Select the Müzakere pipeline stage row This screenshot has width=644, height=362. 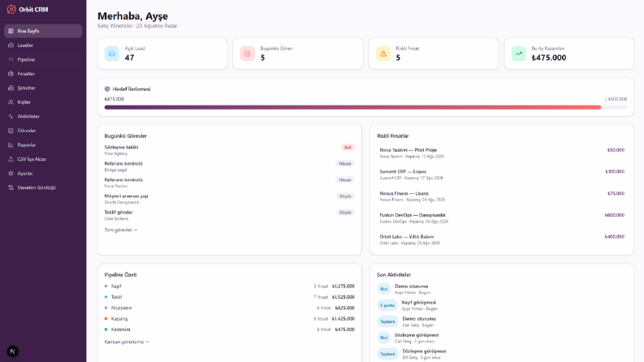229,308
